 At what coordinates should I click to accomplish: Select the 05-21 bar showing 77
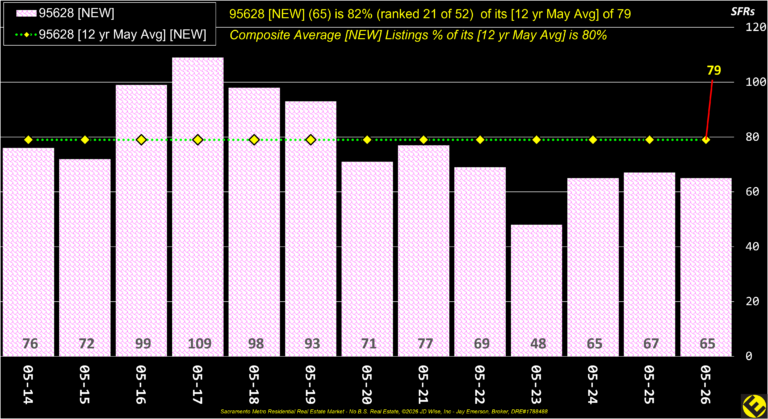point(424,251)
